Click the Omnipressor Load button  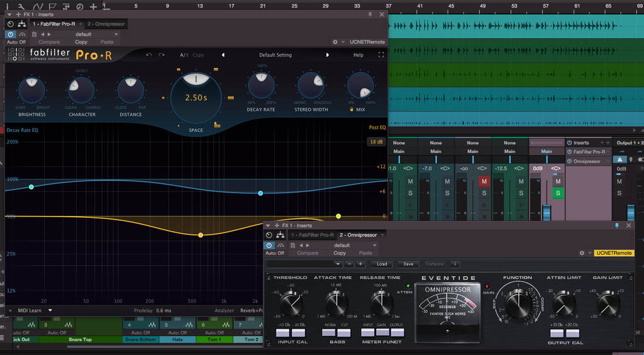coord(382,264)
